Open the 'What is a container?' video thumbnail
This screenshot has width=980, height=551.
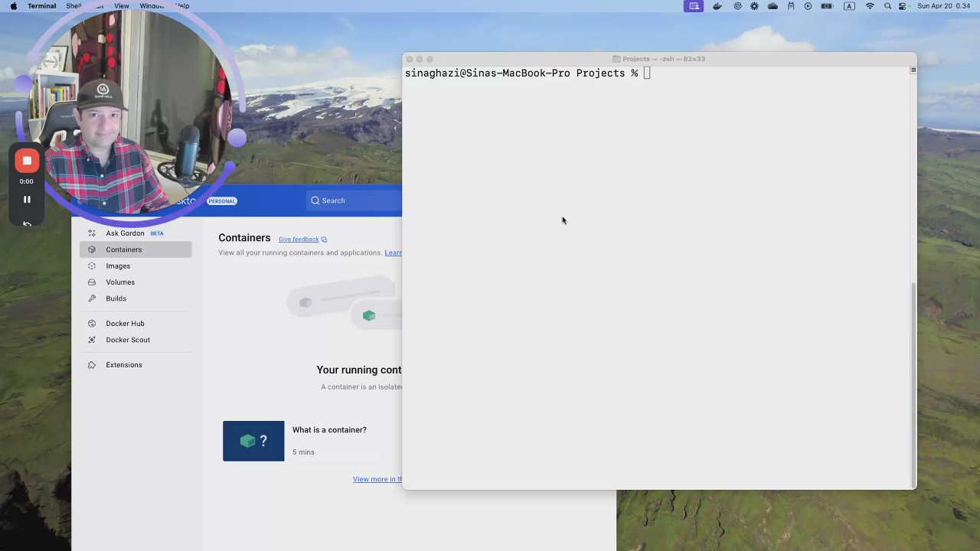point(253,441)
